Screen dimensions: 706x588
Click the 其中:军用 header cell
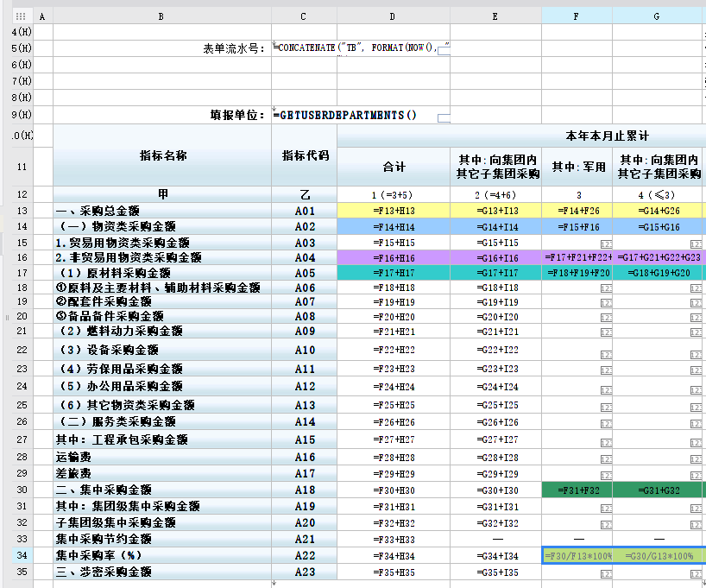(577, 167)
